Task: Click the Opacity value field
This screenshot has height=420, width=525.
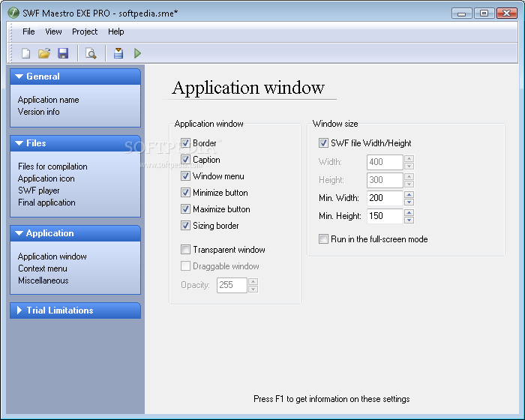Action: (232, 285)
